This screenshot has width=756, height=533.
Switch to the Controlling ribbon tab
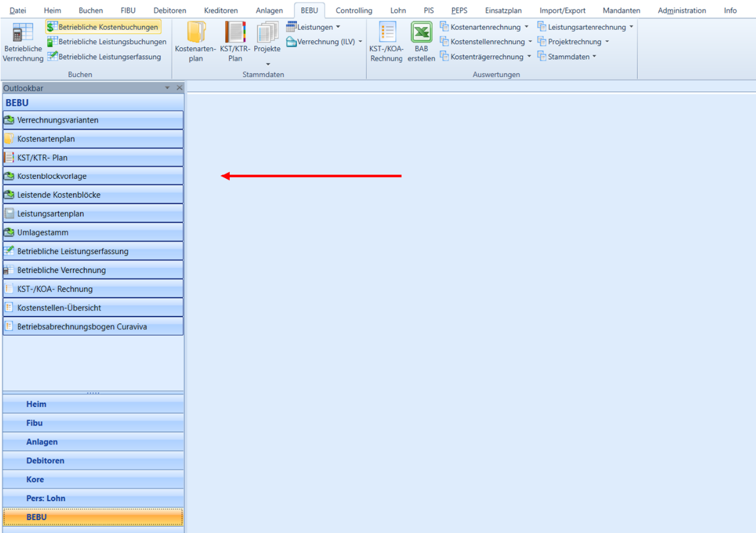353,10
